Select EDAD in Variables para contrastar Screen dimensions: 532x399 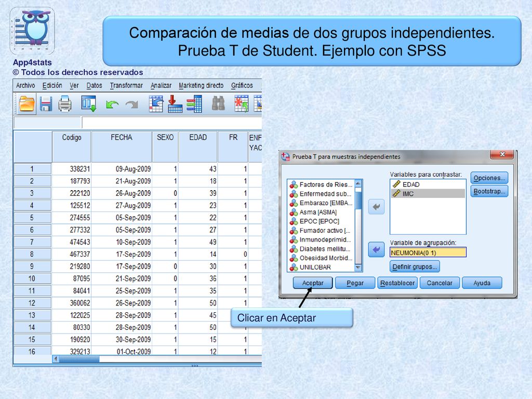click(428, 184)
